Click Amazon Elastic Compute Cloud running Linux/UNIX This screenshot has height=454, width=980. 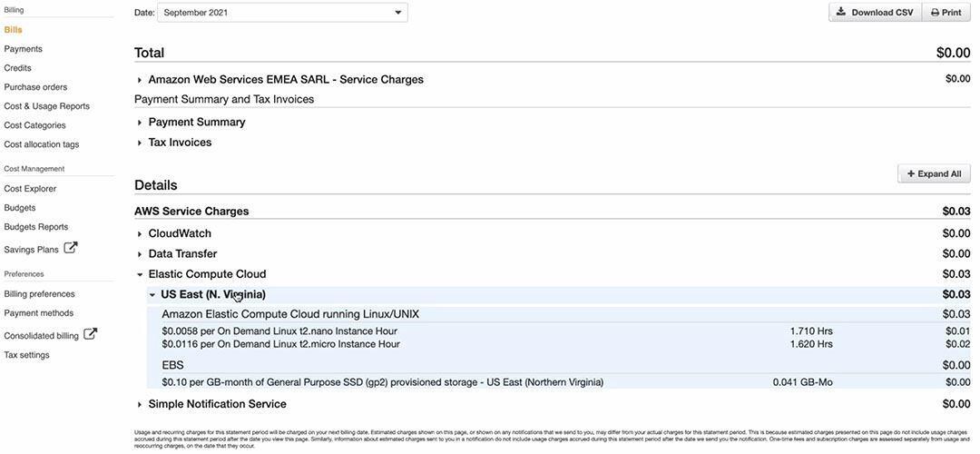pos(290,314)
